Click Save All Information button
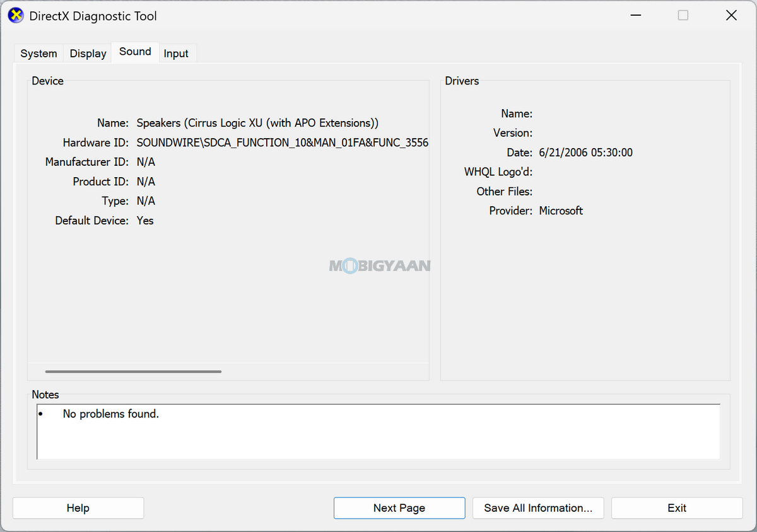This screenshot has width=757, height=532. click(x=538, y=508)
